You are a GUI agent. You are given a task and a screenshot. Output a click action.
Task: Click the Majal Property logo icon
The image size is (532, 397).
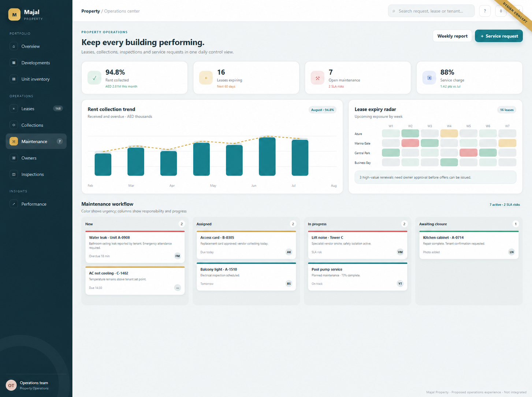14,15
